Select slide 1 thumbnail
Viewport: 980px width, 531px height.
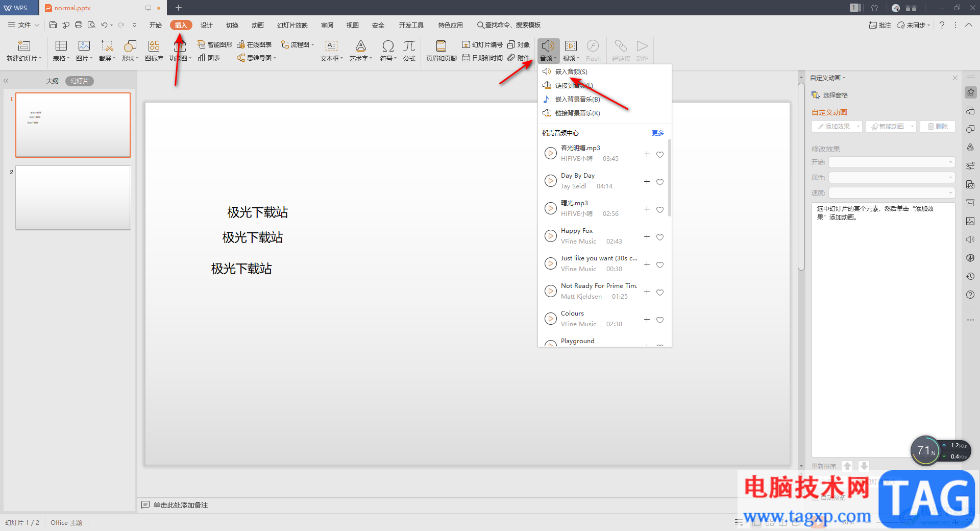point(73,125)
